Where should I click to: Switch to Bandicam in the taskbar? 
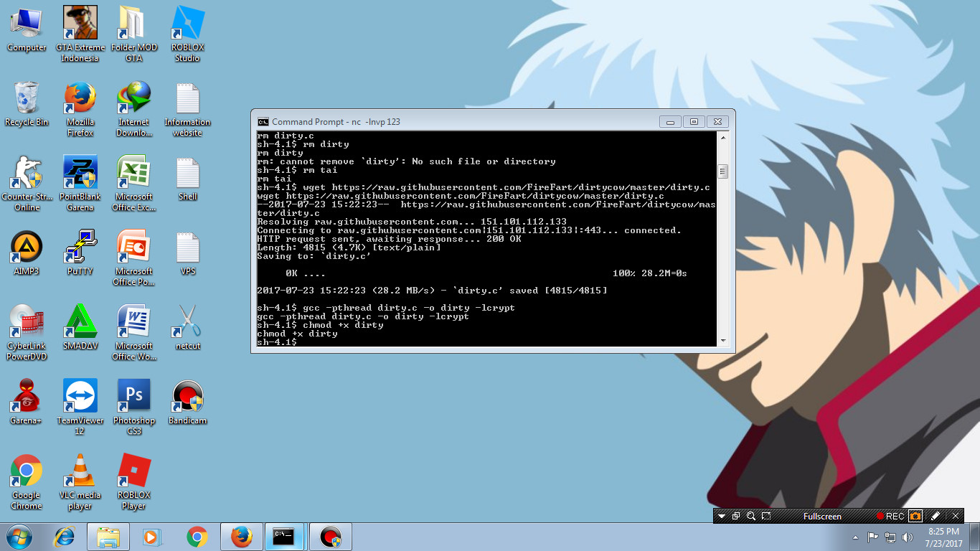point(330,537)
